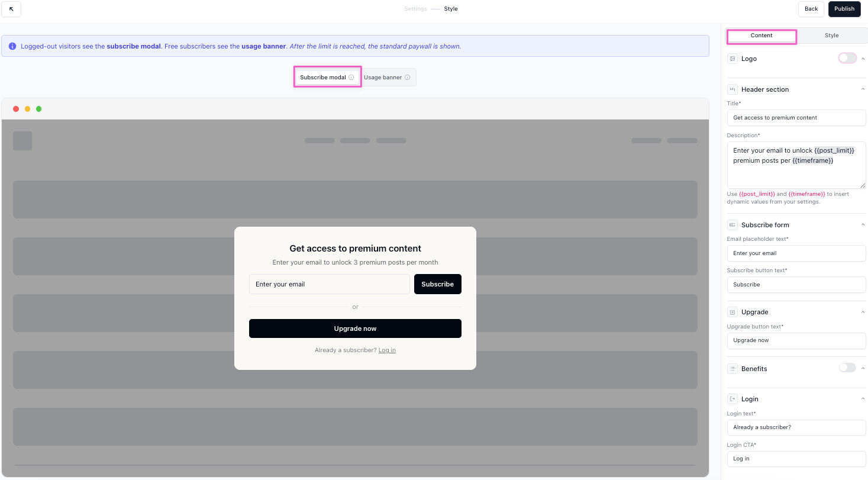This screenshot has width=868, height=480.
Task: Click the Header section heading icon
Action: (x=733, y=89)
